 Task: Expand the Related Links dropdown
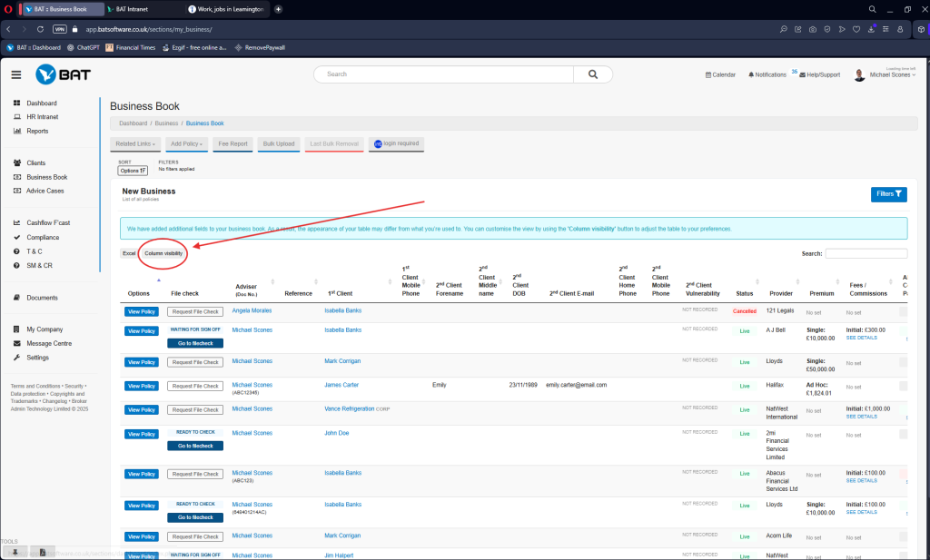tap(135, 143)
